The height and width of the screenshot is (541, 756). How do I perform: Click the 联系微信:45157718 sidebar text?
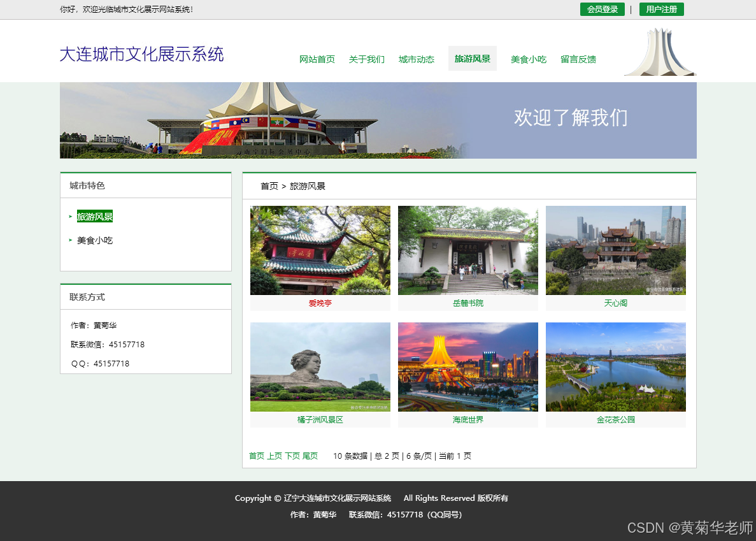point(108,344)
